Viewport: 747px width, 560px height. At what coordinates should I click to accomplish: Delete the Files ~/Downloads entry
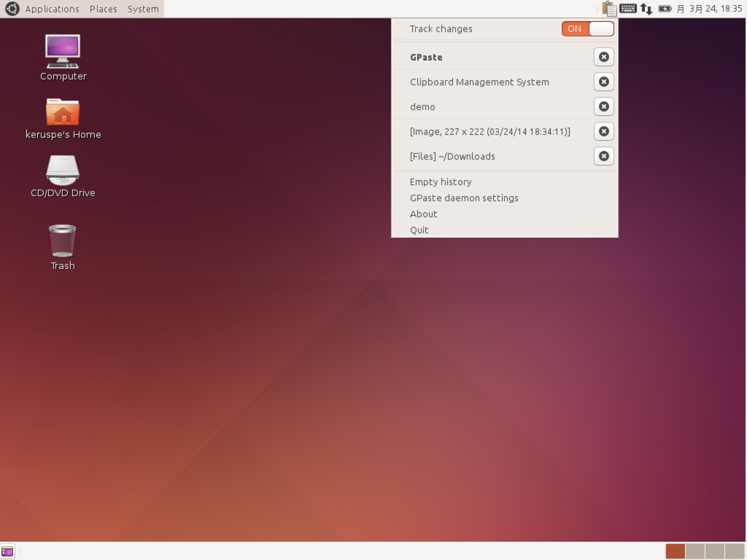coord(603,156)
